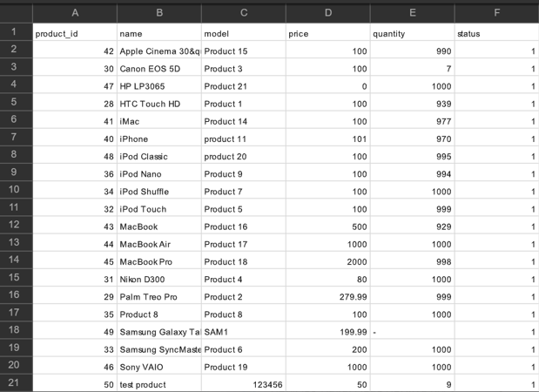The image size is (539, 392).
Task: Select the 'MacBook Pro' cell
Action: pos(159,260)
